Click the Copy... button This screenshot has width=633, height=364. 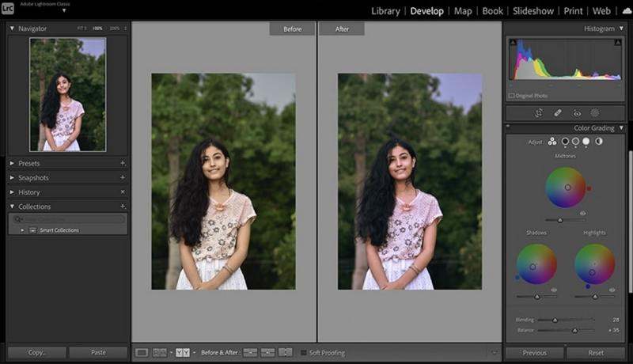[36, 352]
